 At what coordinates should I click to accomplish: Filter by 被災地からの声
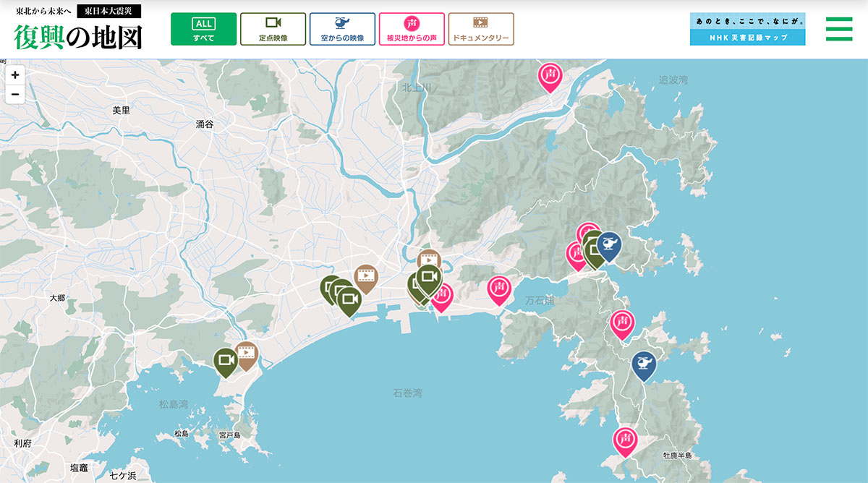411,29
